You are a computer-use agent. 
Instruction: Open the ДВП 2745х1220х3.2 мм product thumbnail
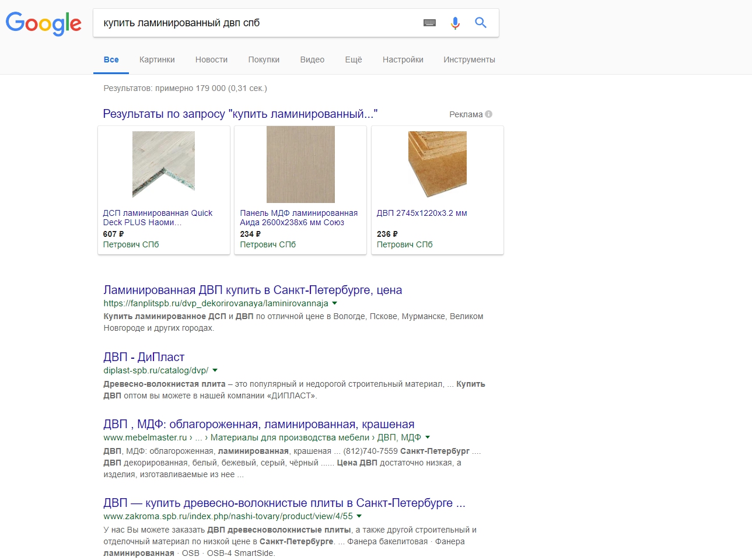click(x=438, y=164)
